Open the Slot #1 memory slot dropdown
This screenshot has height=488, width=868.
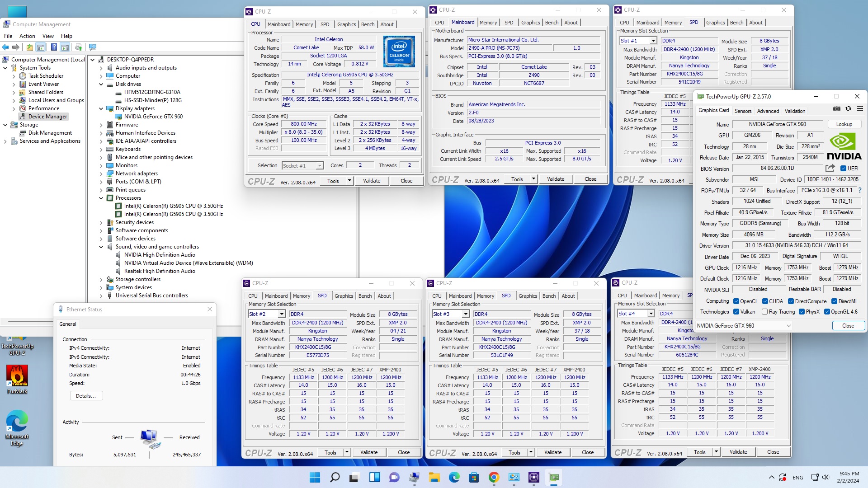653,41
